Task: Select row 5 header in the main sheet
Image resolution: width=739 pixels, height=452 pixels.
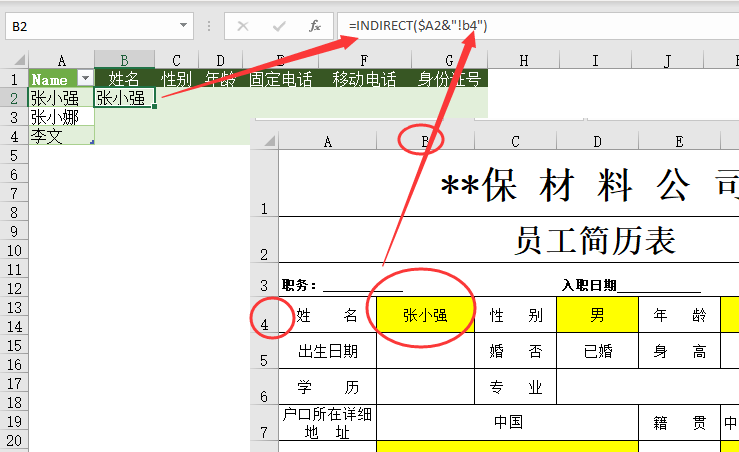Action: pyautogui.click(x=14, y=155)
